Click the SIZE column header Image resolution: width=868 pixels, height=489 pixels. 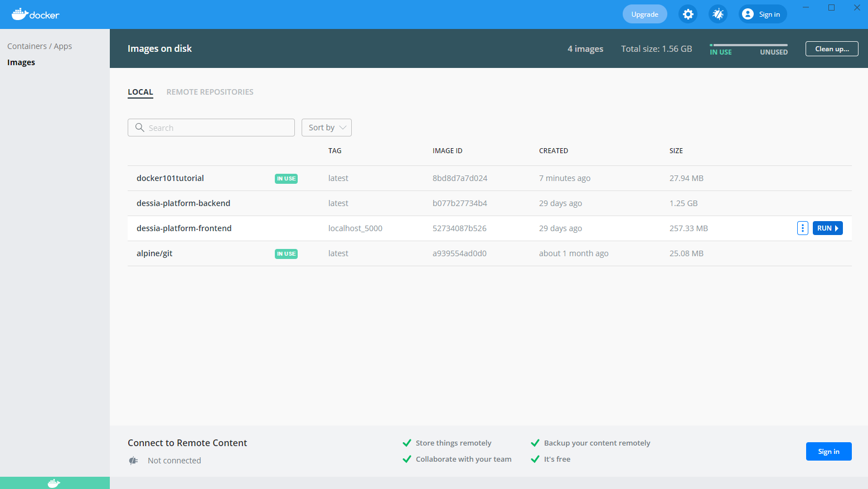coord(676,151)
